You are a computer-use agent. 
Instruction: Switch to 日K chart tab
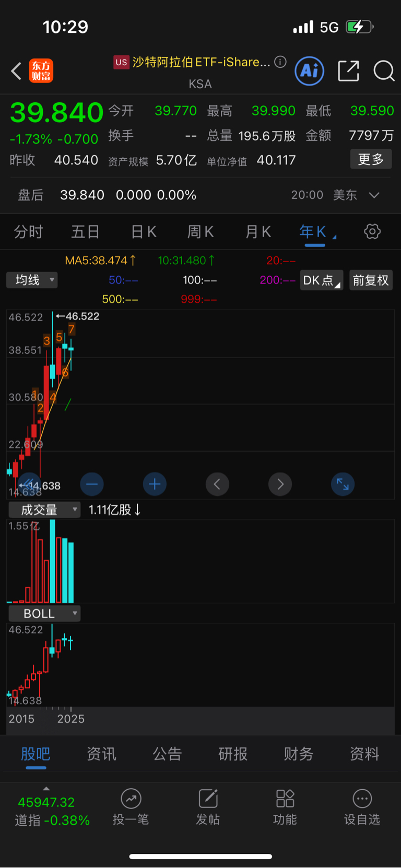[144, 232]
